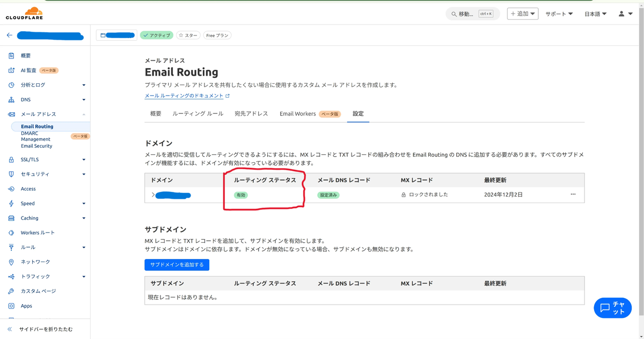Click the Workers ルート icon
Viewport: 644px width, 339px height.
[11, 233]
